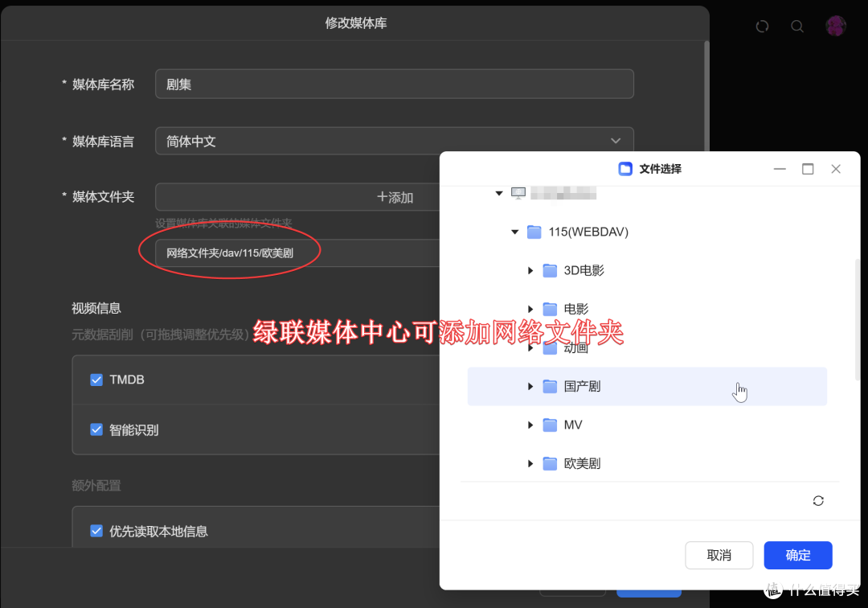Click the computer device icon at tree root
The width and height of the screenshot is (868, 608).
[518, 193]
